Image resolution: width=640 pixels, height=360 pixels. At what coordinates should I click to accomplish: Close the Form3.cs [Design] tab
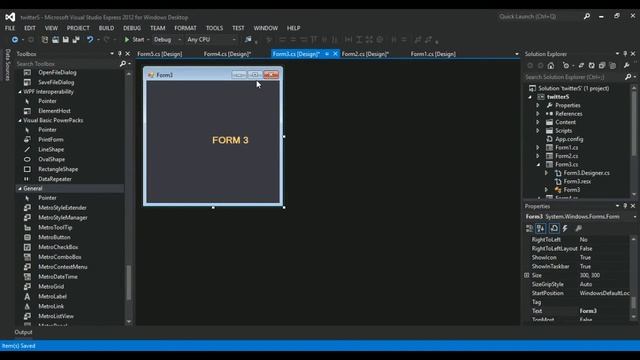coord(335,54)
